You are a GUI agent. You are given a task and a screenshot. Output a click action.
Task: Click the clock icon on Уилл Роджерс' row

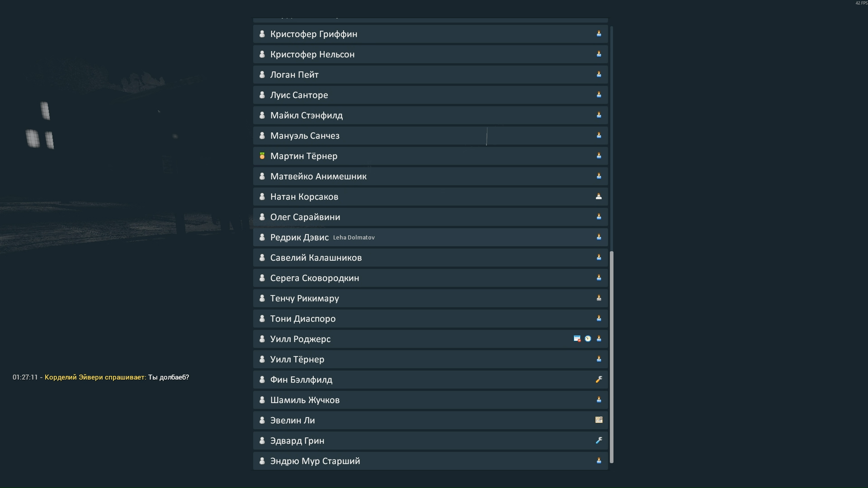click(x=588, y=339)
